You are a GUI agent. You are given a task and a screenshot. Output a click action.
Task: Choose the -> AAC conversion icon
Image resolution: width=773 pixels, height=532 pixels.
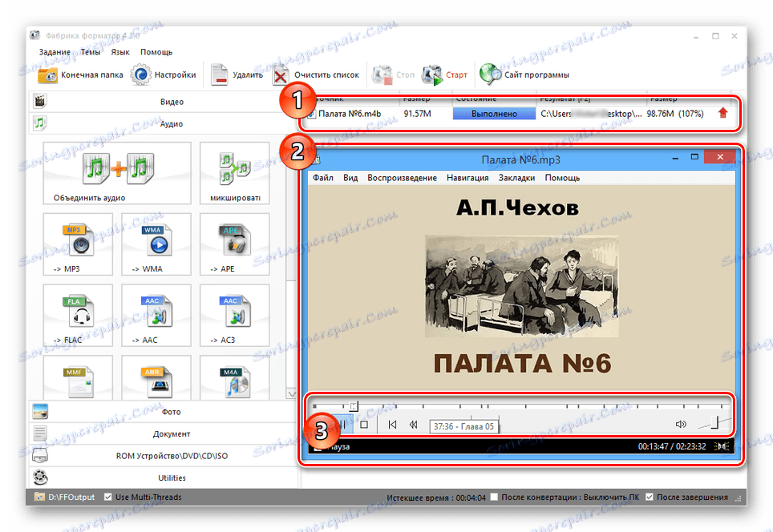tap(156, 315)
